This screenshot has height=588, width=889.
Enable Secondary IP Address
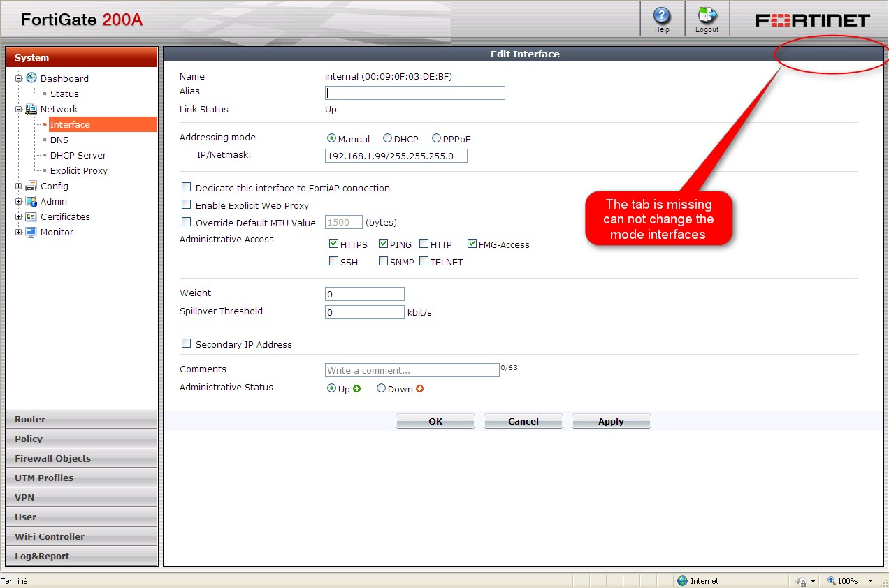pyautogui.click(x=187, y=344)
